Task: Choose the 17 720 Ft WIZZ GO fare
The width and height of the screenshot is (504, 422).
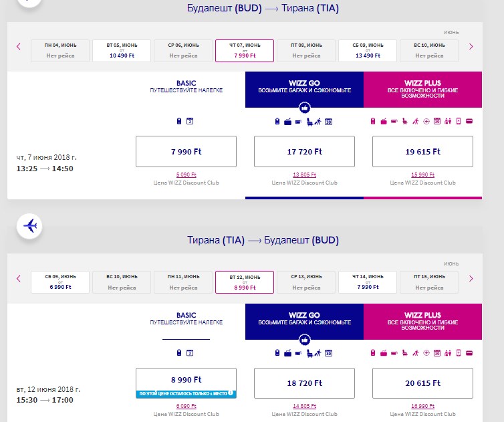Action: [305, 152]
